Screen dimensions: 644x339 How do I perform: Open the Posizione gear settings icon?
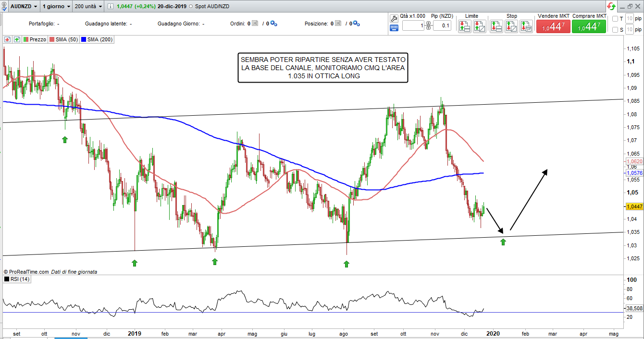pyautogui.click(x=356, y=24)
